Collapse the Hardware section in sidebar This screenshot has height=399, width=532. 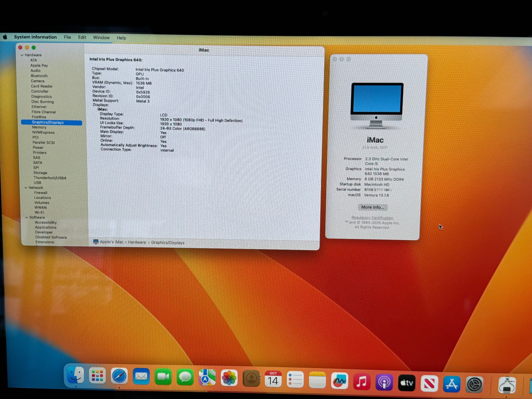coord(22,55)
